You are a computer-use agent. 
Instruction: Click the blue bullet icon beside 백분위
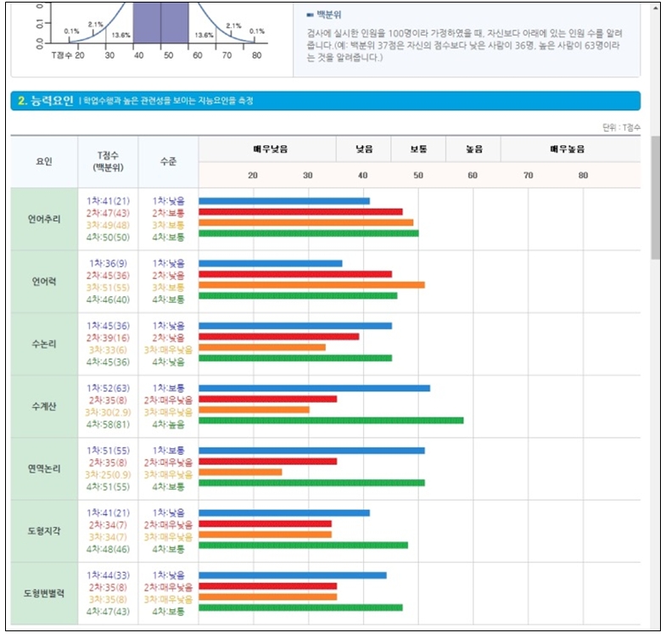(x=309, y=14)
